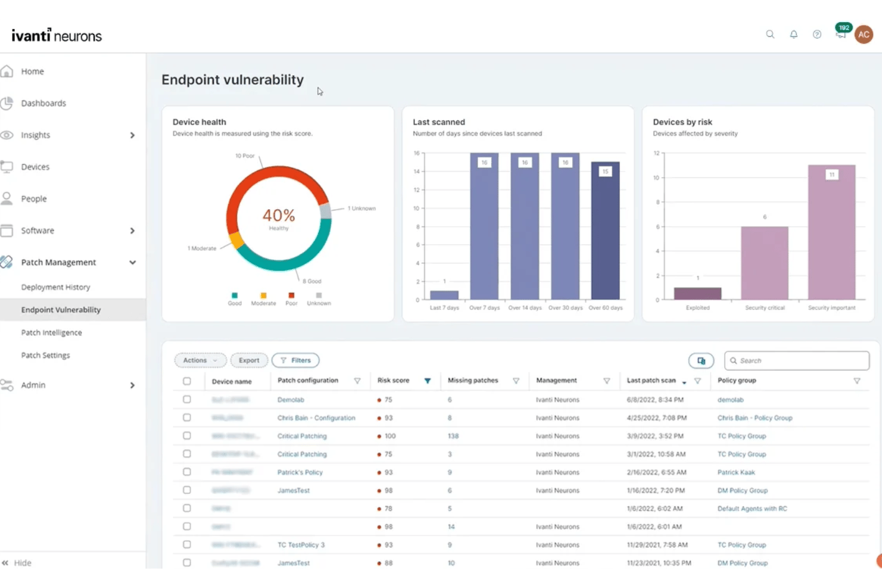Open Patch Intelligence page
This screenshot has height=588, width=882.
pyautogui.click(x=51, y=332)
